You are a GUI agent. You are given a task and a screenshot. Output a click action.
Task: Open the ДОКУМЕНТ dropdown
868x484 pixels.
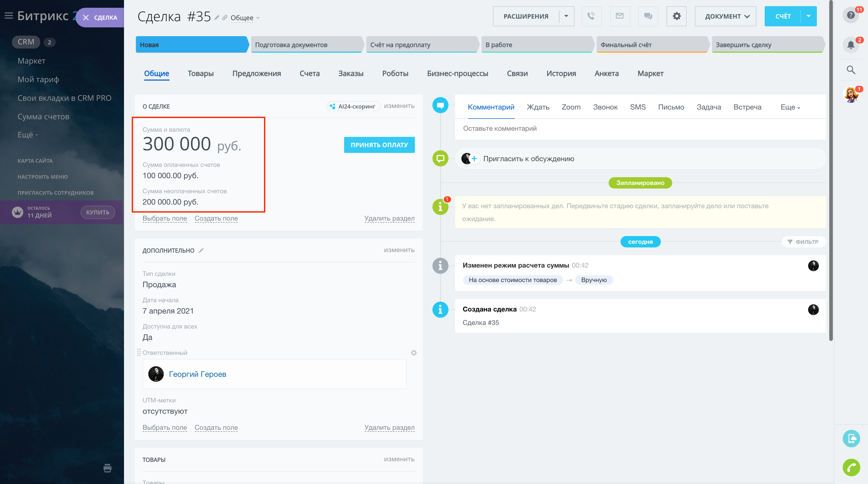pyautogui.click(x=725, y=16)
